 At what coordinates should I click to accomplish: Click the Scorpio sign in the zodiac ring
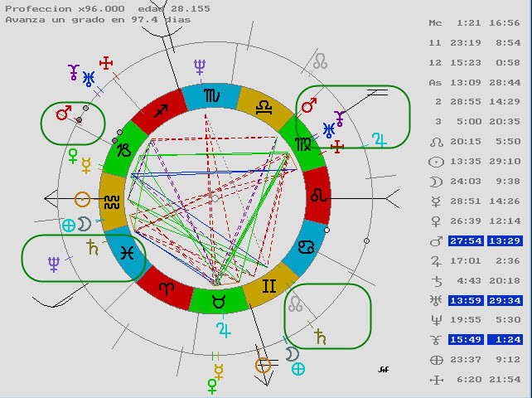(212, 96)
